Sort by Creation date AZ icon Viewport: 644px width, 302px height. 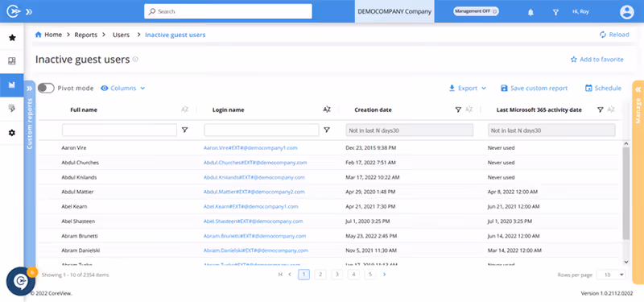click(x=469, y=110)
